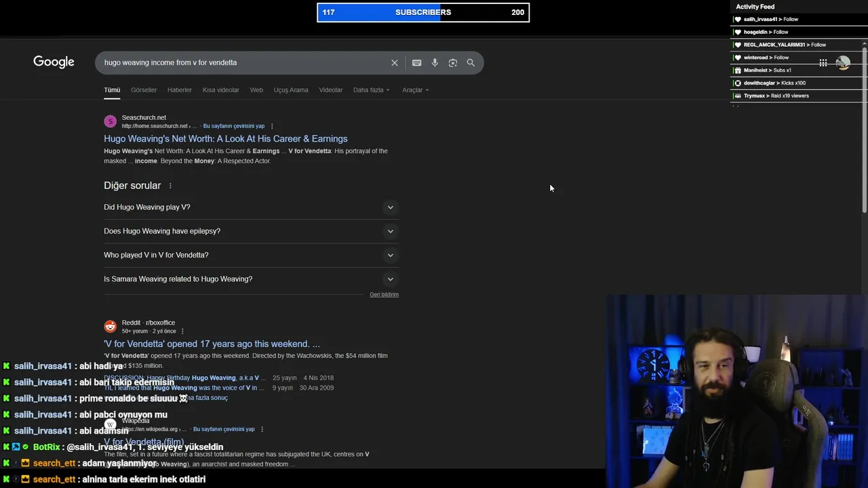Image resolution: width=868 pixels, height=488 pixels.
Task: Click BotRix chat message
Action: pyautogui.click(x=113, y=447)
